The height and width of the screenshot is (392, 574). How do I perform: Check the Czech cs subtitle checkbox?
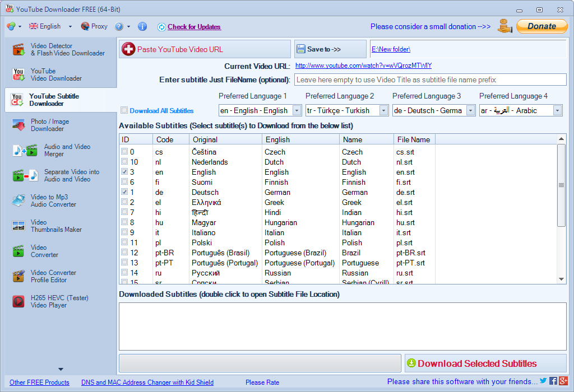[x=124, y=151]
